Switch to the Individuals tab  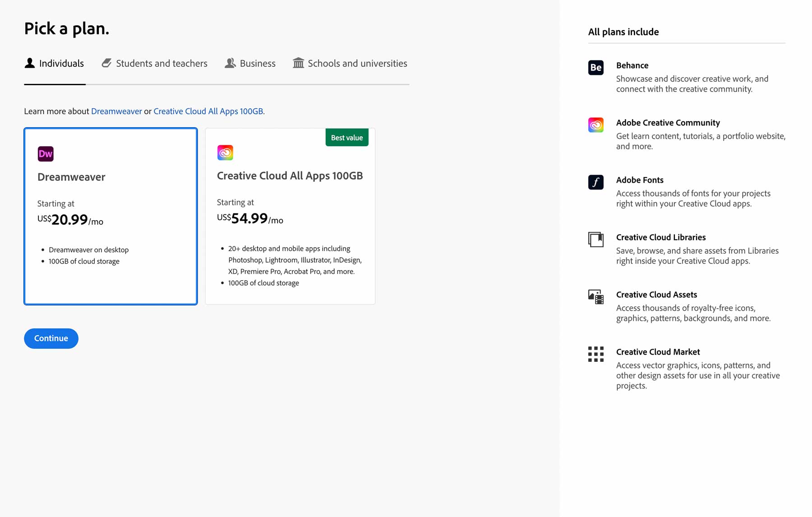55,64
